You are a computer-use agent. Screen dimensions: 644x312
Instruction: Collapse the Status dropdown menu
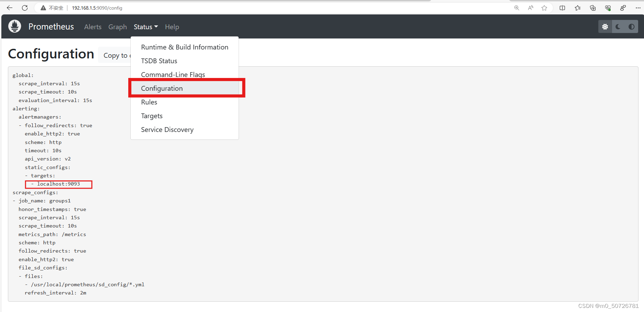(146, 27)
